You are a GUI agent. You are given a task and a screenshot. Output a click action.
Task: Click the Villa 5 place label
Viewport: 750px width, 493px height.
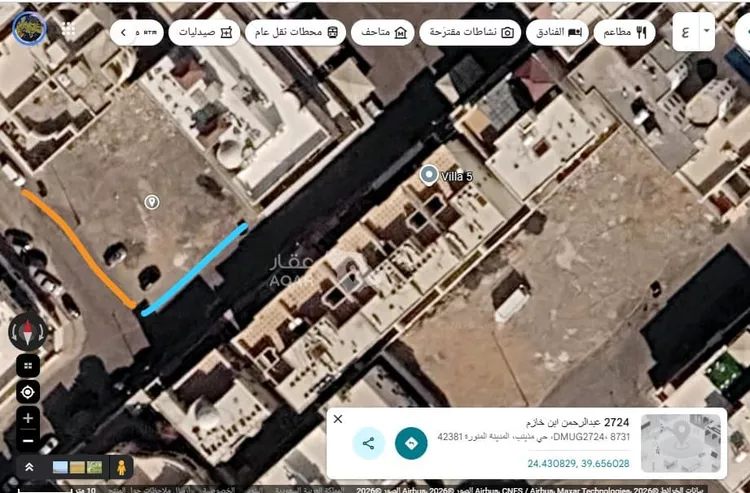457,176
